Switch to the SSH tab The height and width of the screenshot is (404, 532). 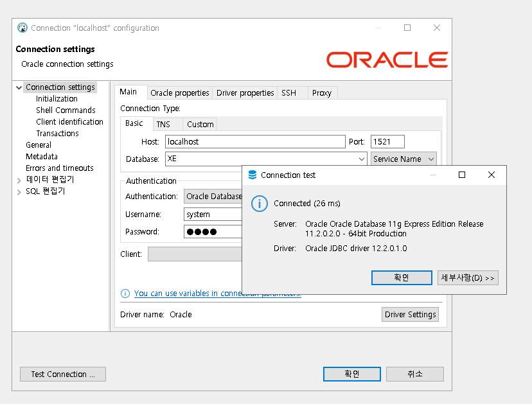pyautogui.click(x=292, y=93)
